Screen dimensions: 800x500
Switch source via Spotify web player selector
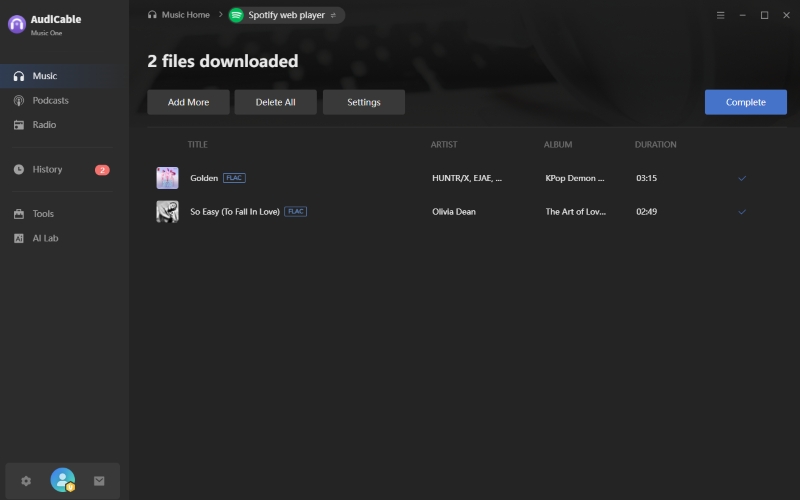287,15
